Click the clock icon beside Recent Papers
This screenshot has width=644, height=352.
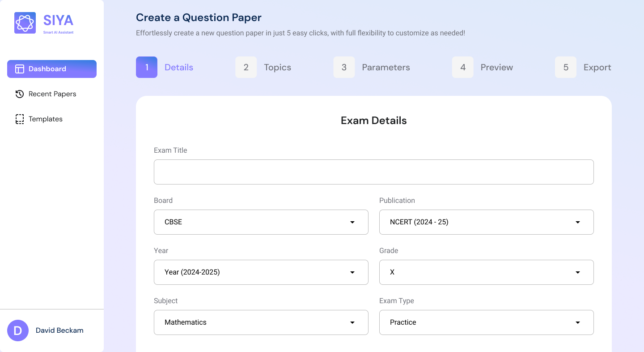19,94
